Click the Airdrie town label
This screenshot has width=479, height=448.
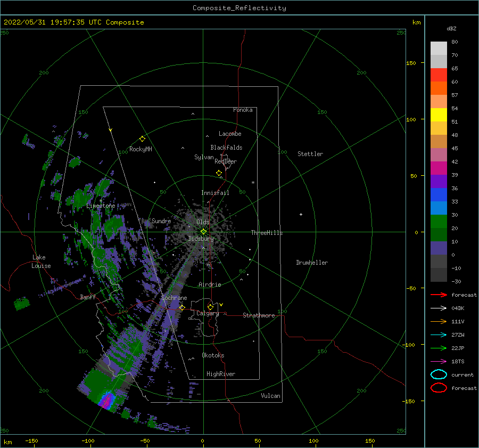pos(210,284)
